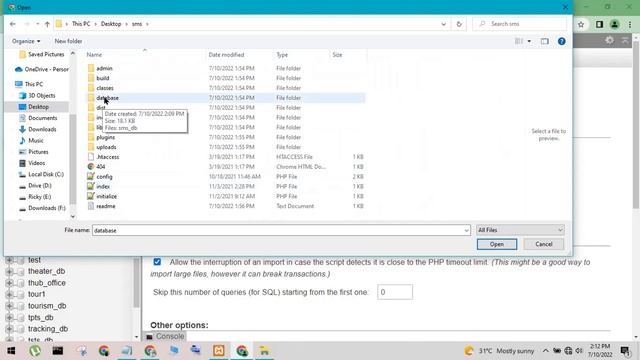Open the address bar previous locations dropdown
Image resolution: width=640 pixels, height=360 pixels.
click(443, 24)
